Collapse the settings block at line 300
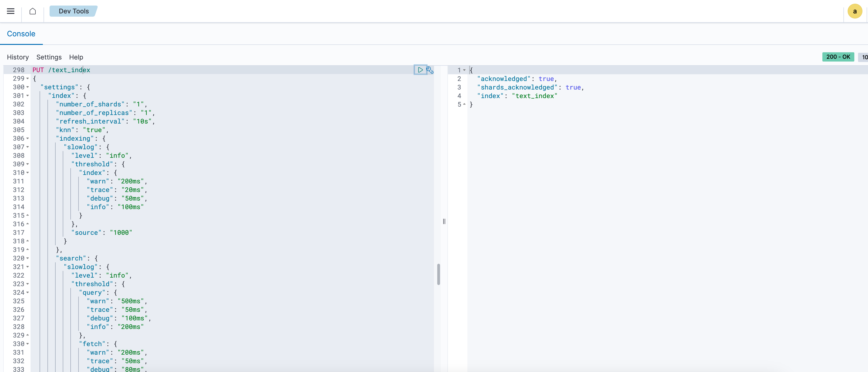 (x=28, y=87)
